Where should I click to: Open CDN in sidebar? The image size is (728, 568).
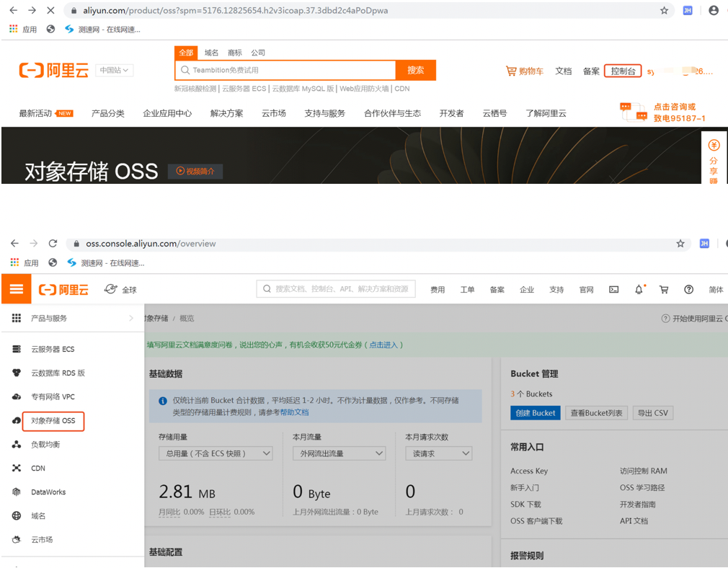click(37, 468)
